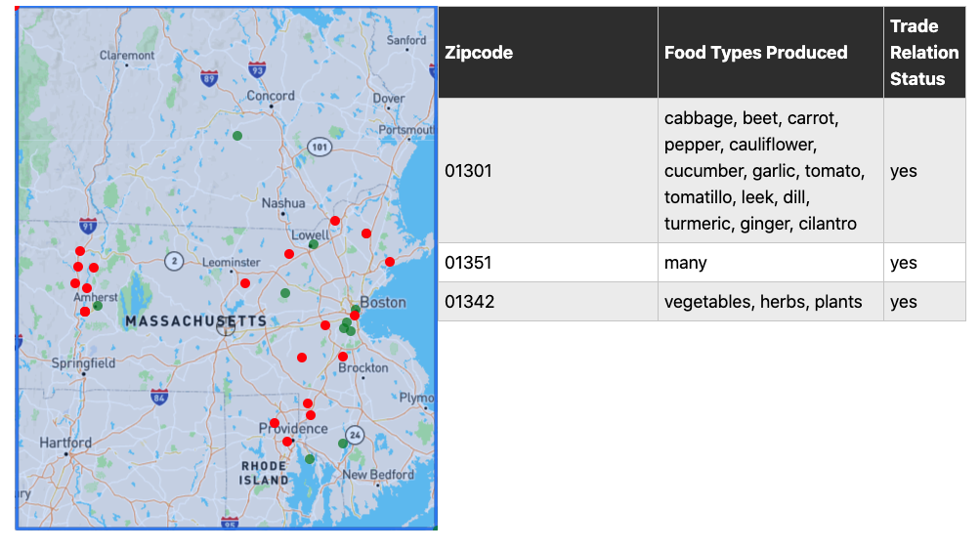Click the Interstate 89 shield on the map

click(x=209, y=78)
